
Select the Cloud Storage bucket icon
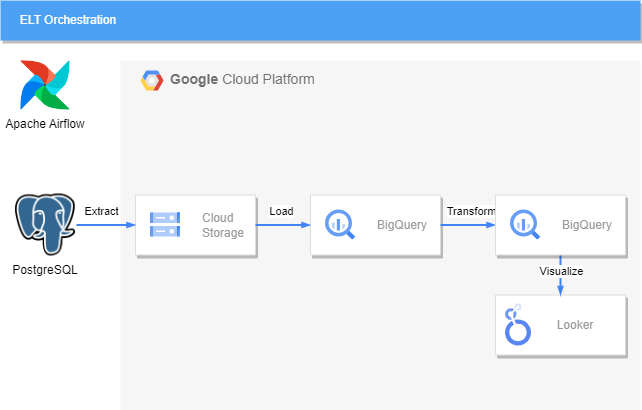pyautogui.click(x=165, y=224)
